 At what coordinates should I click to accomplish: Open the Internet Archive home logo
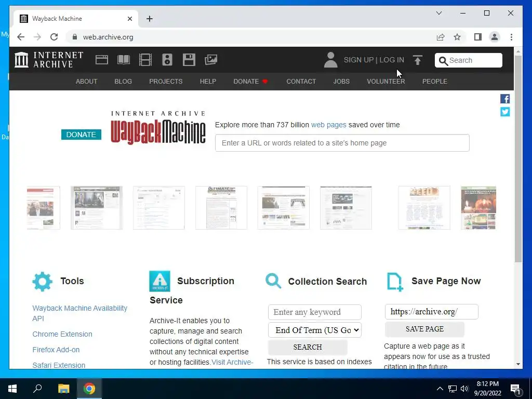(49, 60)
